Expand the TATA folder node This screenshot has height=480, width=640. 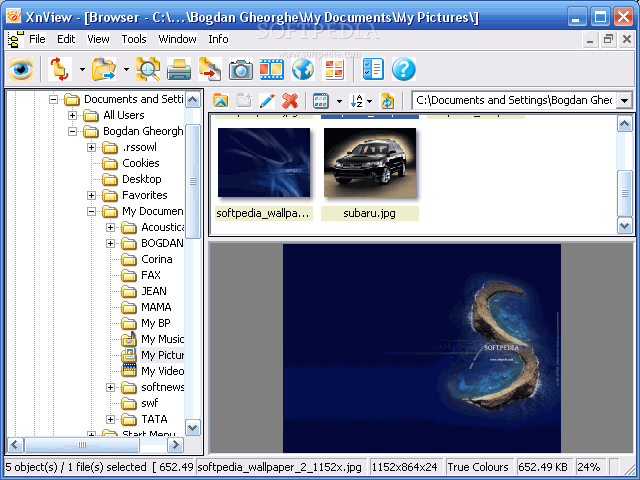pyautogui.click(x=111, y=419)
